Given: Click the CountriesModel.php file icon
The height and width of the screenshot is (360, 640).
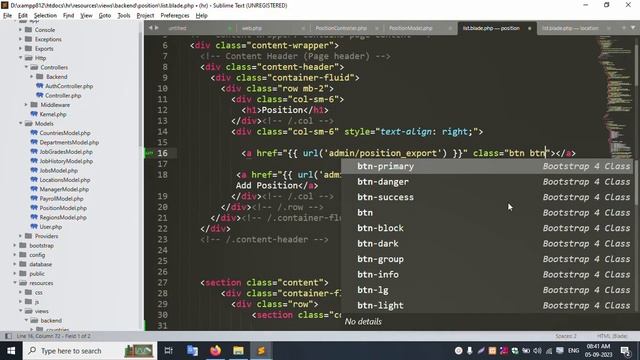Looking at the screenshot, I should (34, 133).
